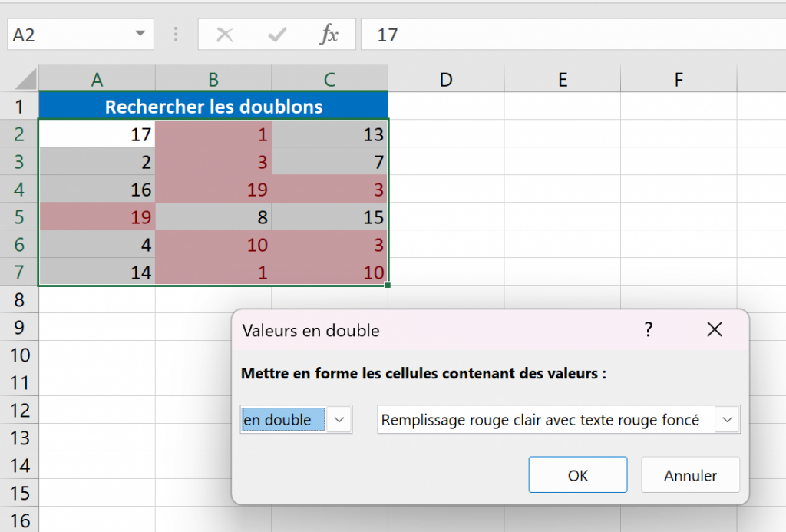Screen dimensions: 786x532
Task: Open the Name Box dropdown arrow
Action: [140, 35]
